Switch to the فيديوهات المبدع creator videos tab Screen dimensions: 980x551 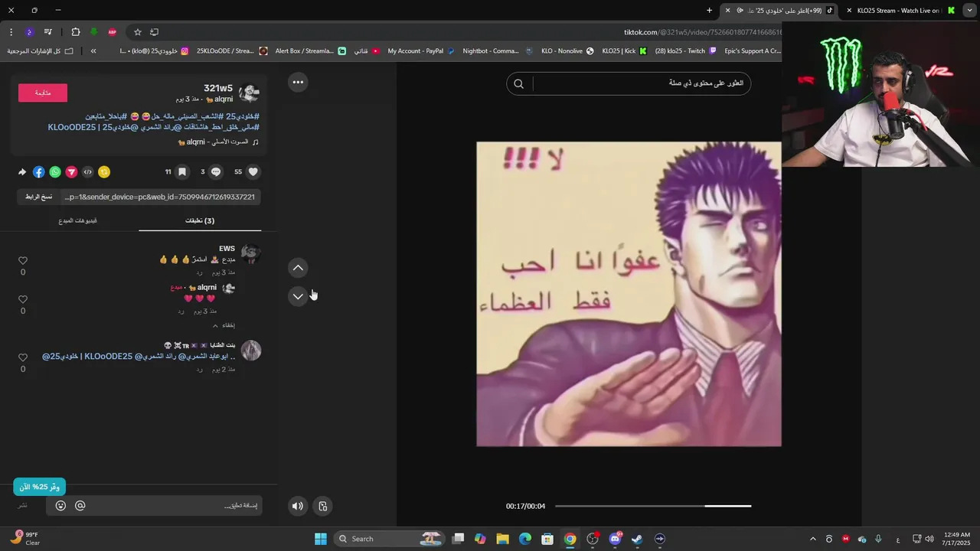coord(77,220)
